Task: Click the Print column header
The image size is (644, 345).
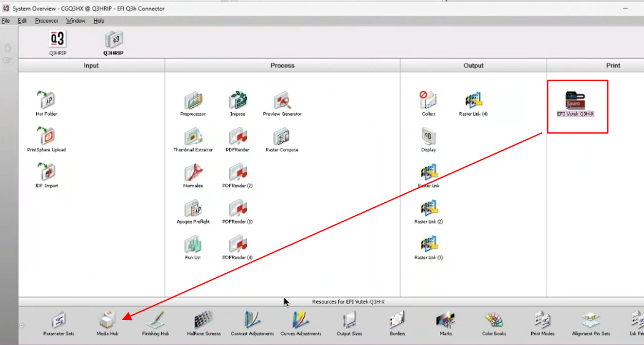Action: [x=596, y=66]
